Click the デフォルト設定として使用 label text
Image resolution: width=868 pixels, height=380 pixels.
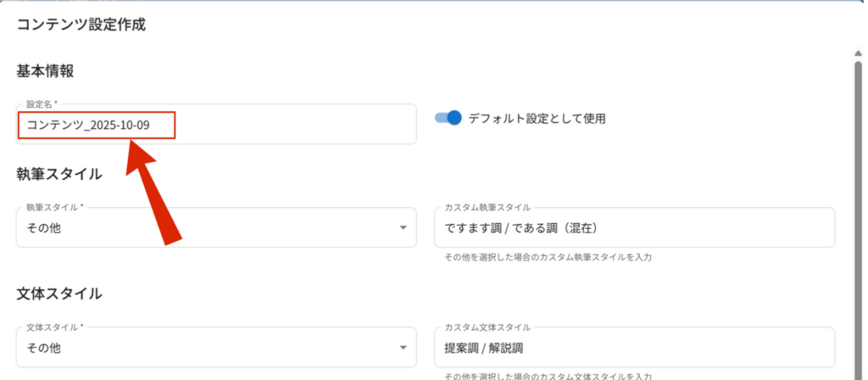pyautogui.click(x=537, y=119)
